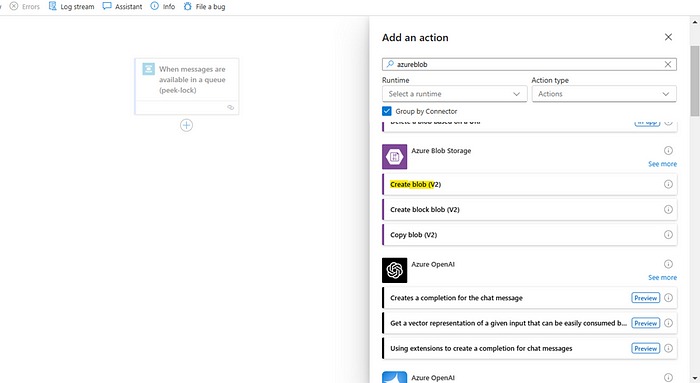700x383 pixels.
Task: Select Get a vector representation action
Action: 529,323
